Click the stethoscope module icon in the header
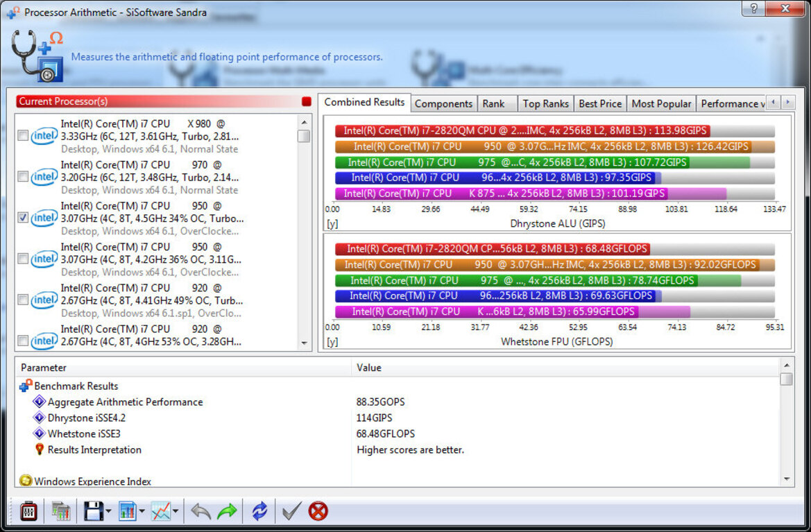Screen dimensions: 811x532 click(x=36, y=56)
